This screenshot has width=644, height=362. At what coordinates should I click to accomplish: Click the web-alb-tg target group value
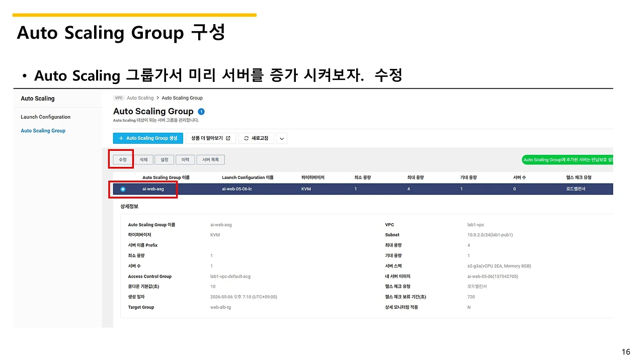coord(221,307)
